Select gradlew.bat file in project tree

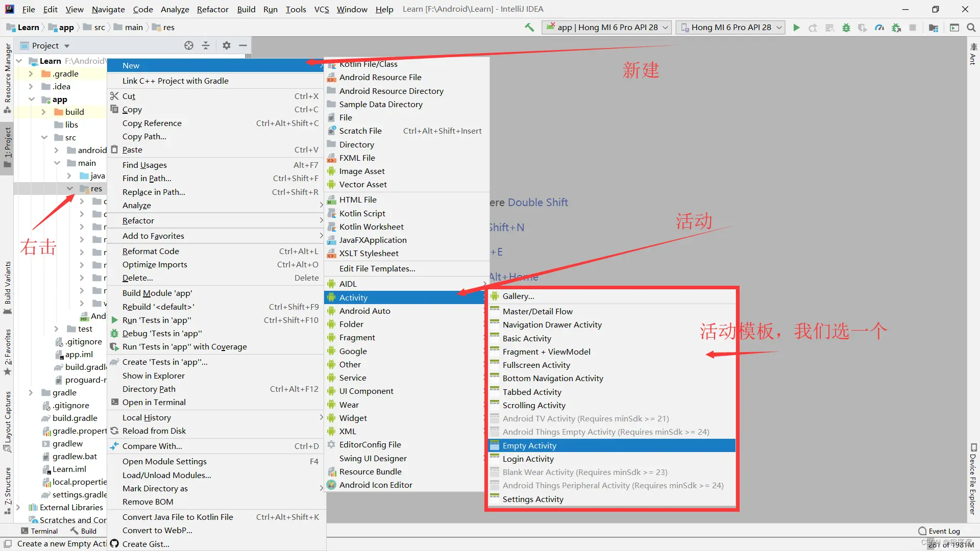pyautogui.click(x=75, y=456)
